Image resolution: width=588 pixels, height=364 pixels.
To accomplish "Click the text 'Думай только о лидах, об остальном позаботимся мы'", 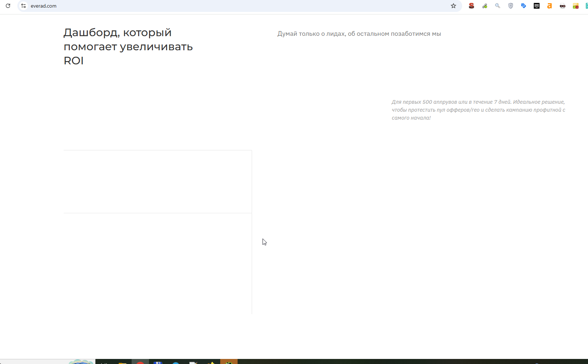I will [359, 34].
